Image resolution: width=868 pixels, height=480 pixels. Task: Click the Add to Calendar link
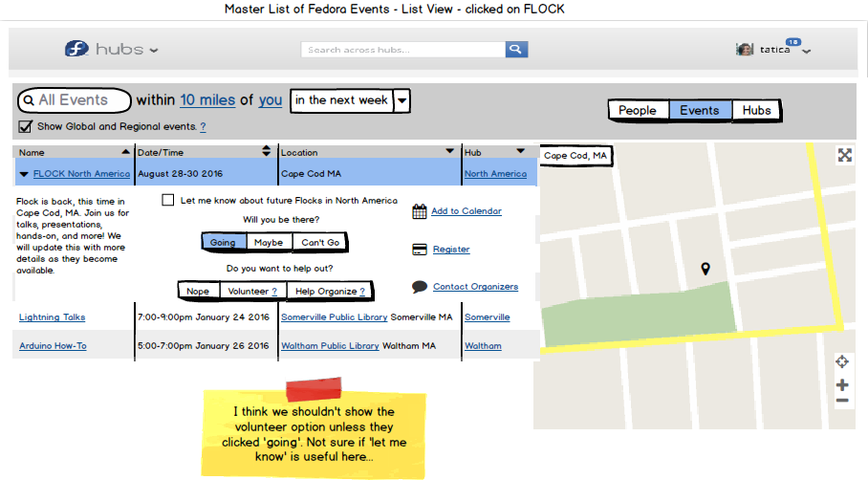[x=467, y=211]
